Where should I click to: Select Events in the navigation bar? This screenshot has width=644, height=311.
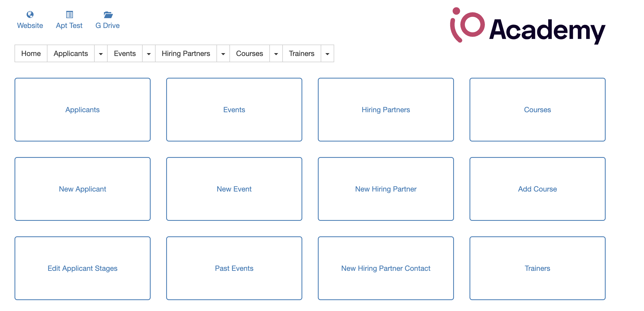[x=125, y=53]
